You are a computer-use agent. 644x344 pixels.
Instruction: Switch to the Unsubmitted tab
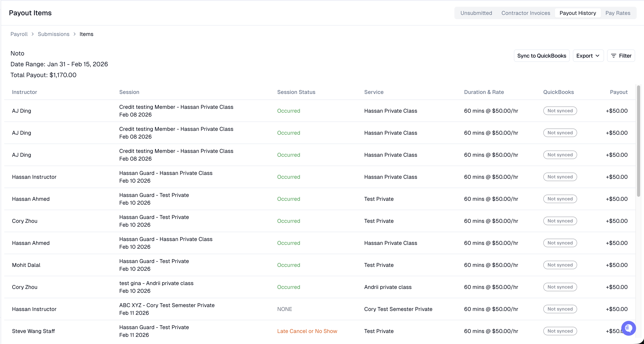476,13
